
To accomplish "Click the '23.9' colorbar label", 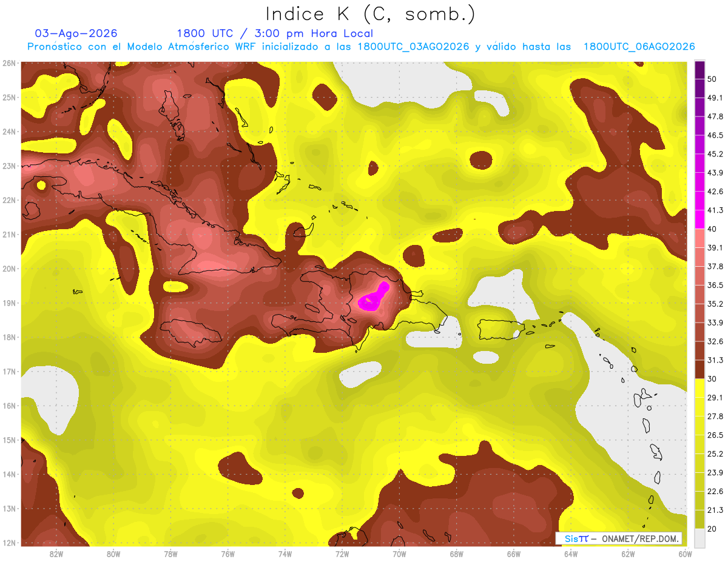I will (715, 472).
